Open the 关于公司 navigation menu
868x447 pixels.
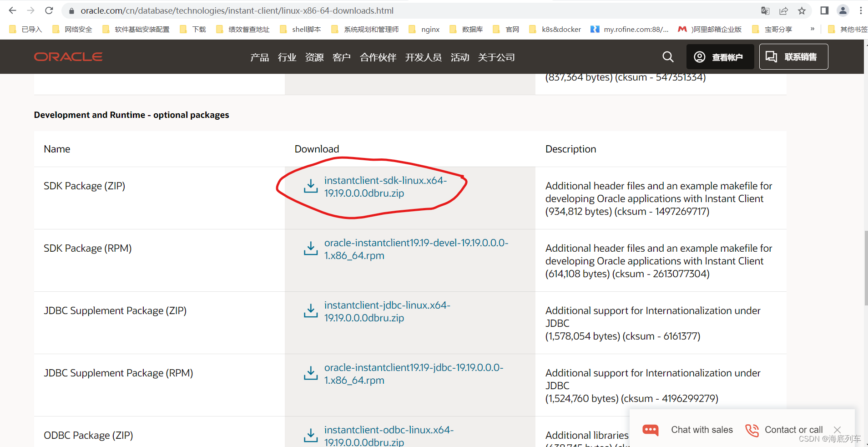click(496, 57)
